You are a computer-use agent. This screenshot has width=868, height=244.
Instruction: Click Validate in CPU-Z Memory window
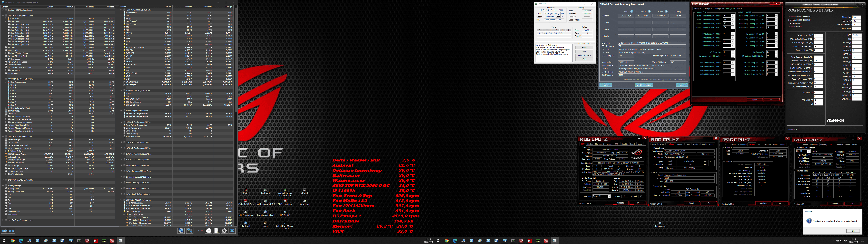[763, 203]
